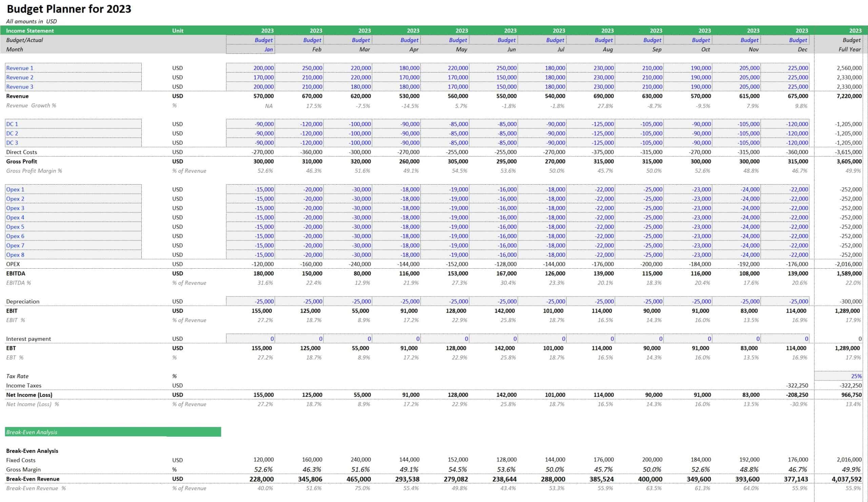The image size is (868, 502).
Task: Click the Break-Even Revenue row label
Action: click(x=33, y=479)
